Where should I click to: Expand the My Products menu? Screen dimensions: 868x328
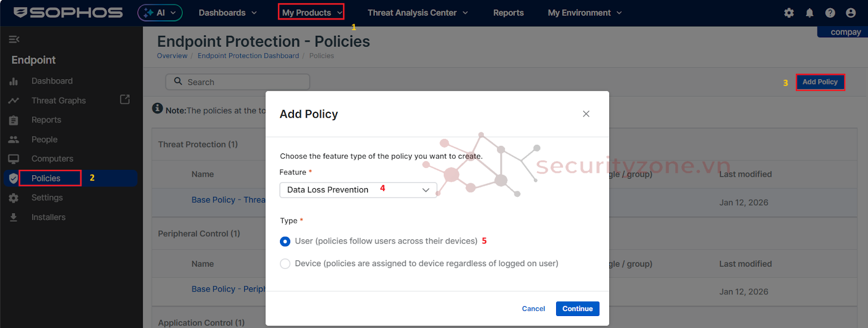coord(311,12)
